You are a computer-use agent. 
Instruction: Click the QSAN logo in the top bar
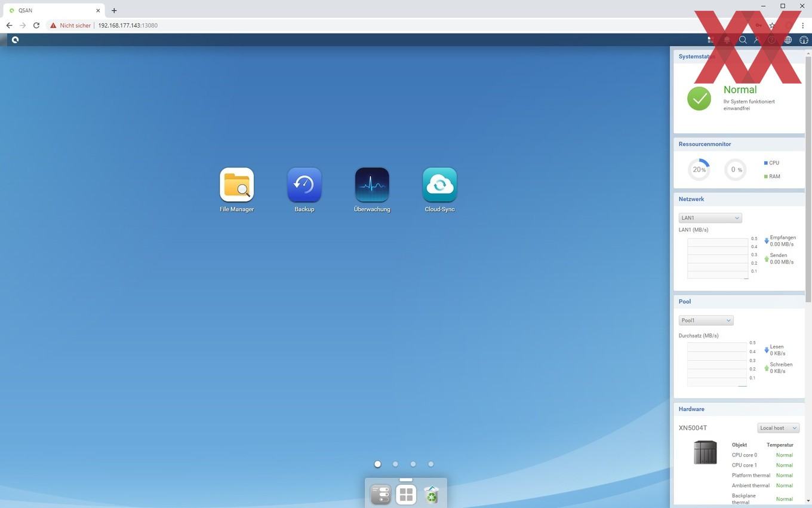tap(15, 39)
